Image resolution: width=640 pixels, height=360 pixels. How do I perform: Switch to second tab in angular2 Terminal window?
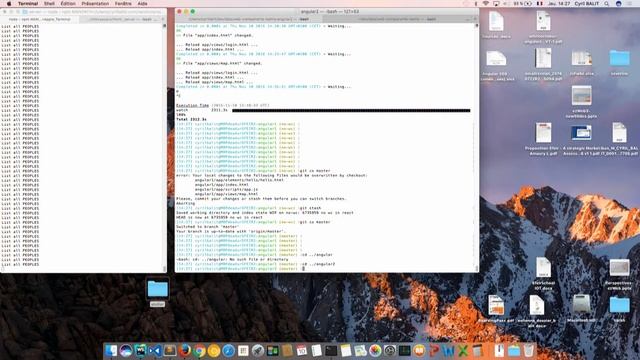[398, 19]
